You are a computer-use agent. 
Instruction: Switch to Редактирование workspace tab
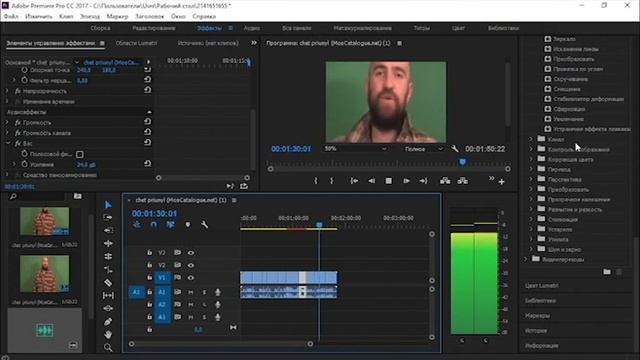pyautogui.click(x=153, y=28)
